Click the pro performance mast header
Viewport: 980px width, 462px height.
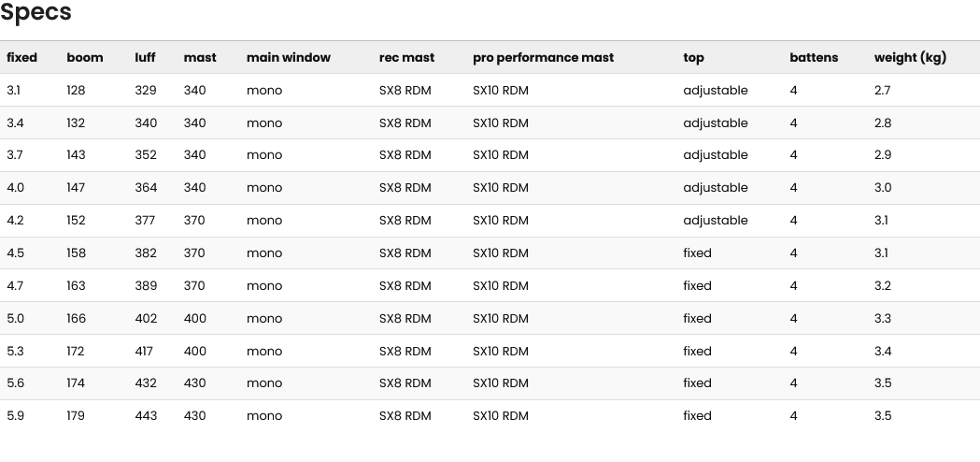543,58
